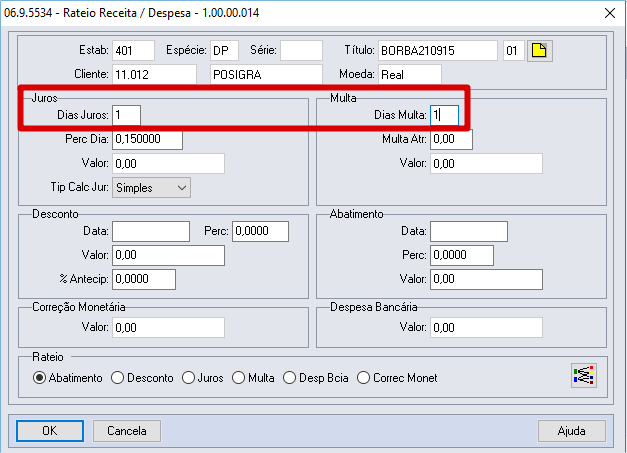Screen dimensions: 627x453
Task: Close the Rateio Receita / Despesa window
Action: point(610,13)
